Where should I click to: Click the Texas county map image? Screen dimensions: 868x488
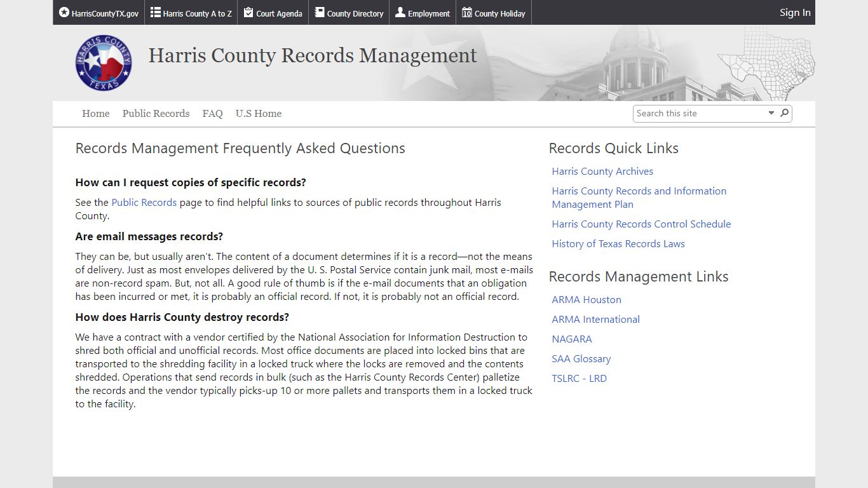[x=766, y=62]
